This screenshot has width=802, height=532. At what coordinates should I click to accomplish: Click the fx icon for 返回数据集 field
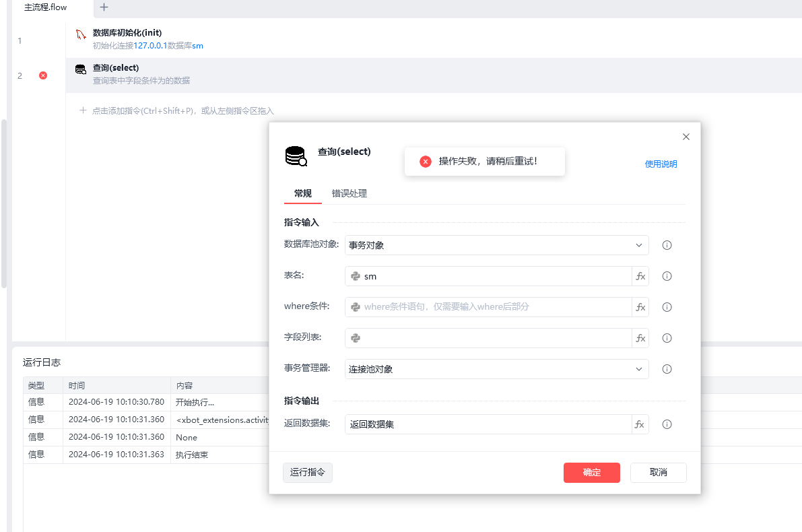640,424
